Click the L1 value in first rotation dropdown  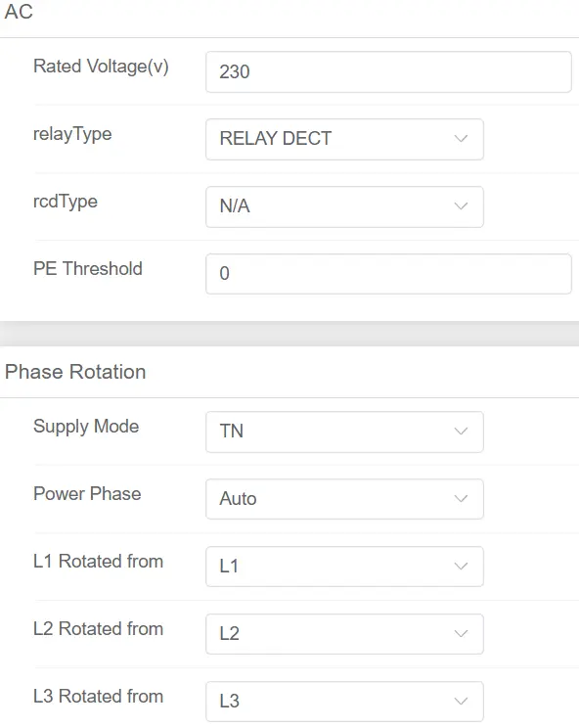[x=229, y=567]
